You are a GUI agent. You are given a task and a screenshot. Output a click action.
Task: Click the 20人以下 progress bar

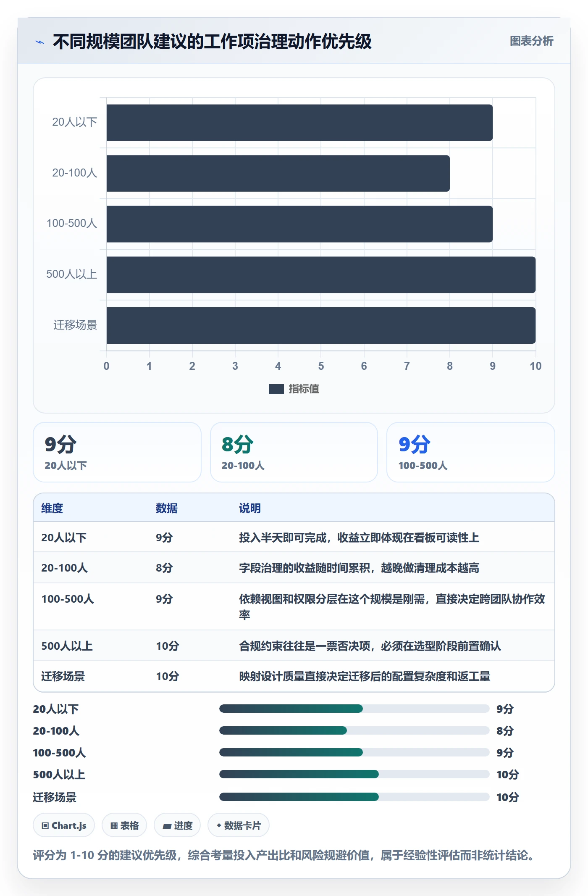pos(354,709)
